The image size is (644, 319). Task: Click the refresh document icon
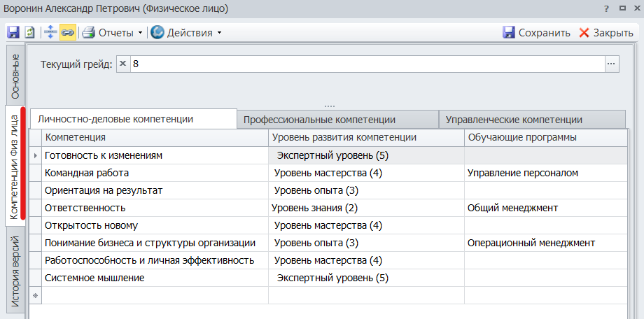[x=30, y=32]
